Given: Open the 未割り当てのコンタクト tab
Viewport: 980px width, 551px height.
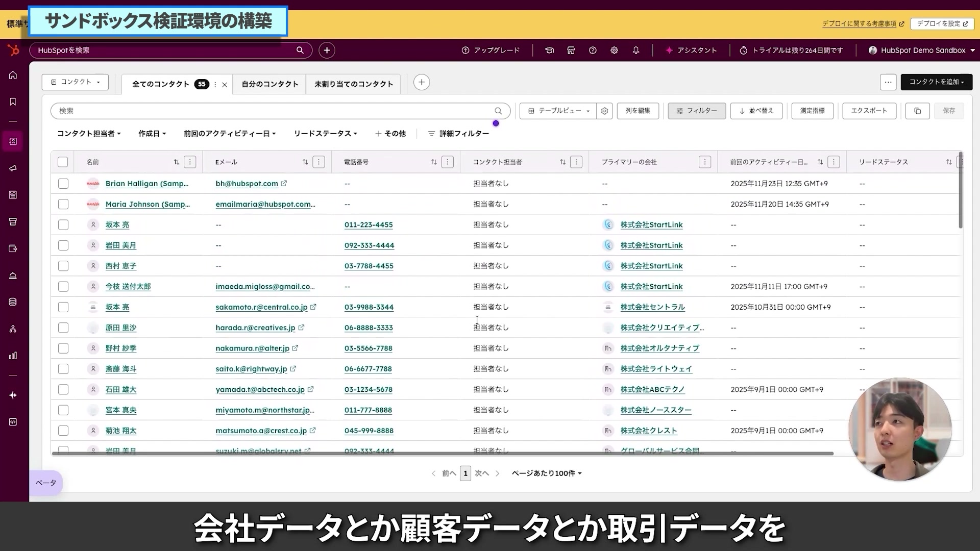Looking at the screenshot, I should (x=353, y=84).
